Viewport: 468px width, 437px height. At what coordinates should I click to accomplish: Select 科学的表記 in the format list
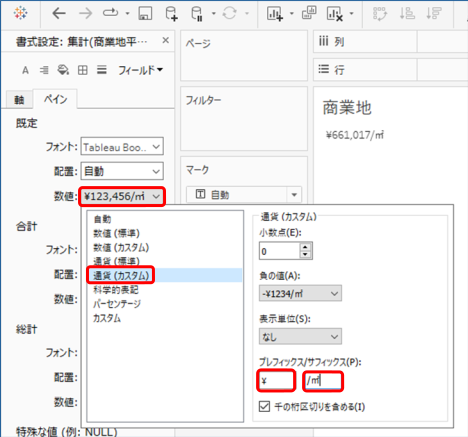coord(116,290)
